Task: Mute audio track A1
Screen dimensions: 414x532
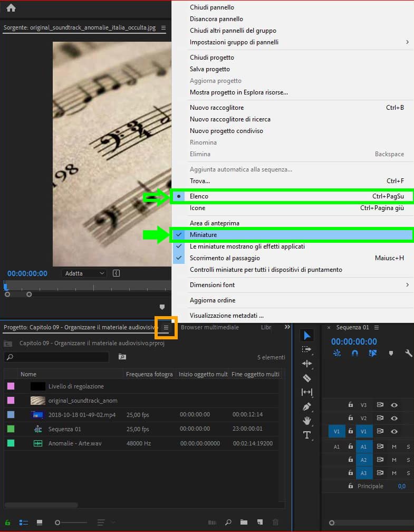Action: click(x=394, y=446)
